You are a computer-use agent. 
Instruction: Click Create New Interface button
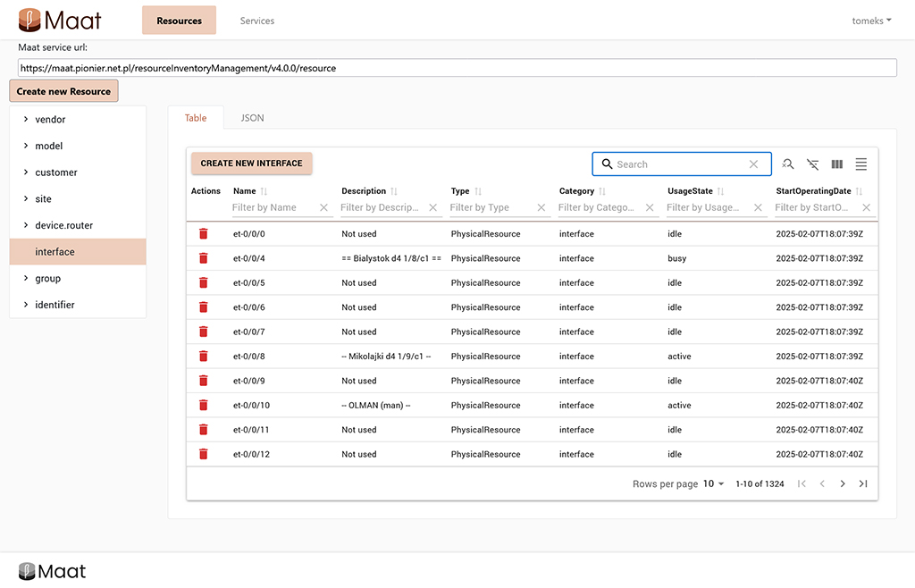tap(251, 164)
